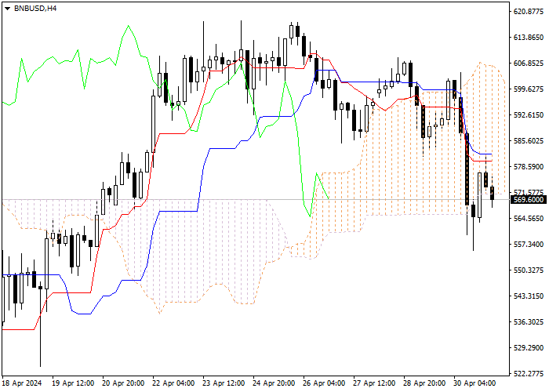Click the BNBUSD,H4 chart title
The height and width of the screenshot is (392, 549).
35,9
